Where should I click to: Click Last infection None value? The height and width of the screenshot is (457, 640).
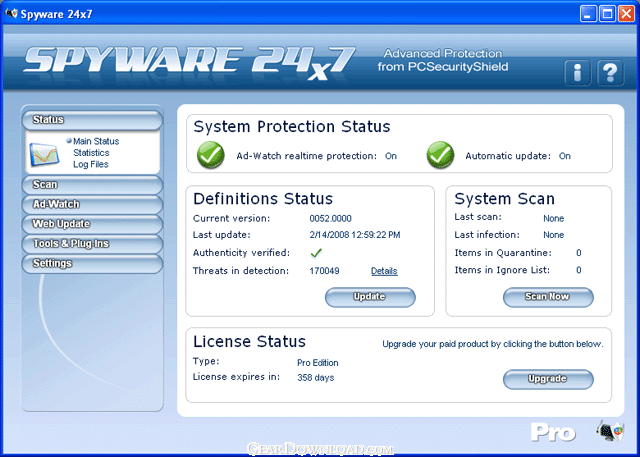tap(553, 235)
